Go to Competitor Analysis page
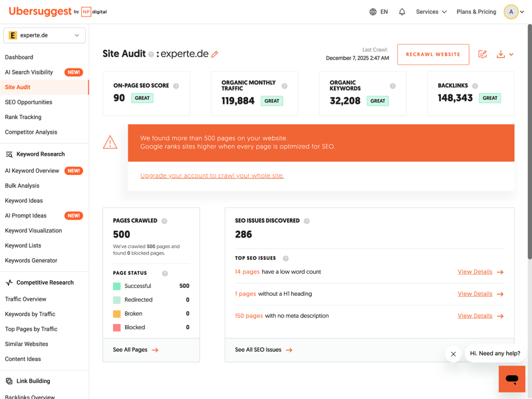Image resolution: width=532 pixels, height=399 pixels. [x=31, y=132]
